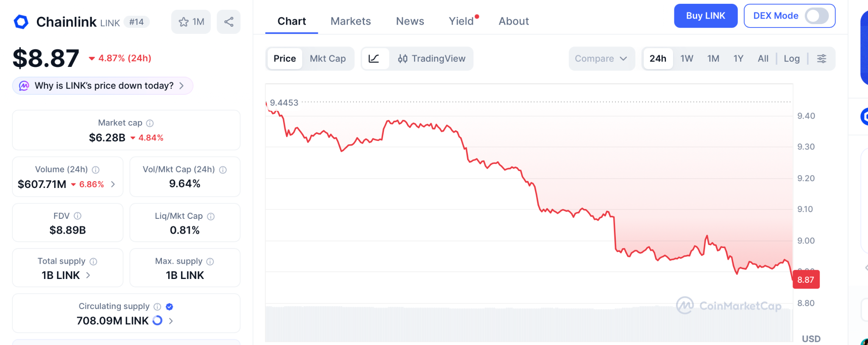Click the share icon next to Chainlink

[229, 22]
